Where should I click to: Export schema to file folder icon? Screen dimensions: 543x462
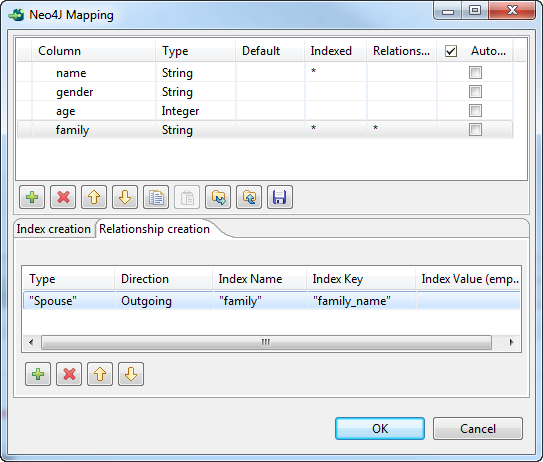(249, 197)
